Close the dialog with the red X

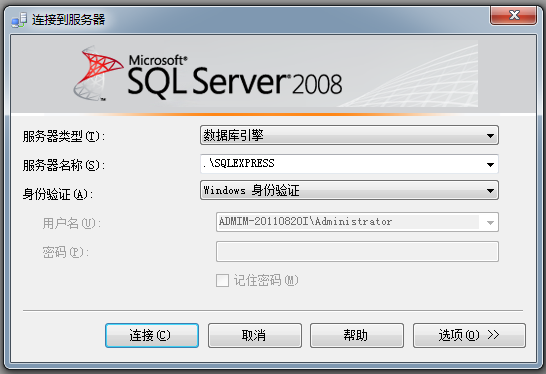pyautogui.click(x=513, y=15)
